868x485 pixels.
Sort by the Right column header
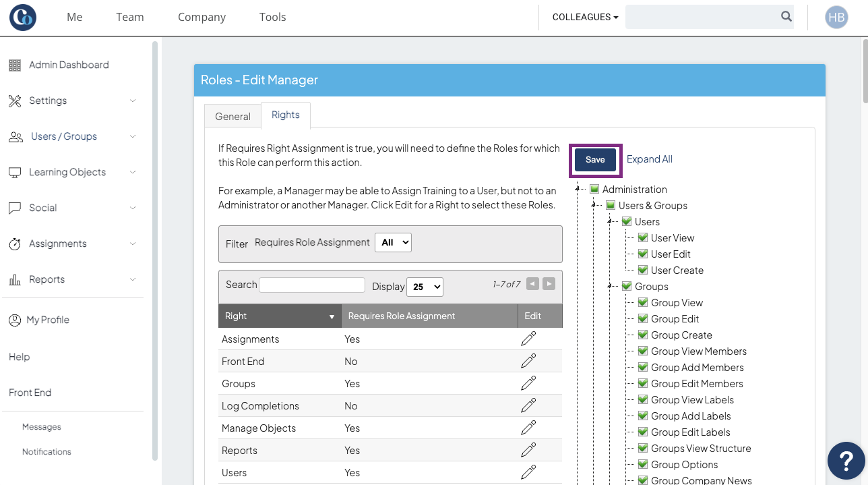(x=280, y=316)
